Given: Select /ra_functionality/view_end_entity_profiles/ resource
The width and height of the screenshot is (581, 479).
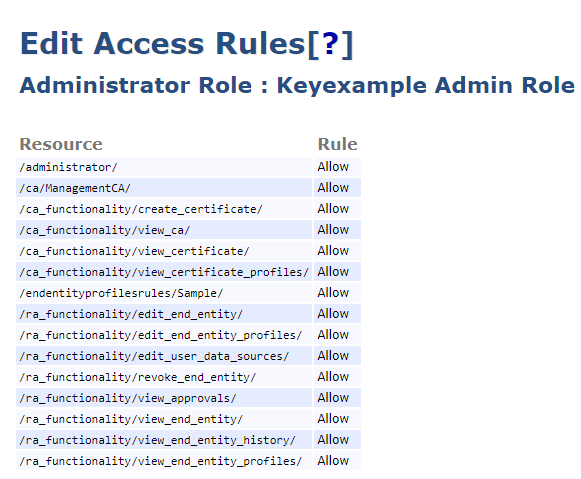Looking at the screenshot, I should coord(160,461).
